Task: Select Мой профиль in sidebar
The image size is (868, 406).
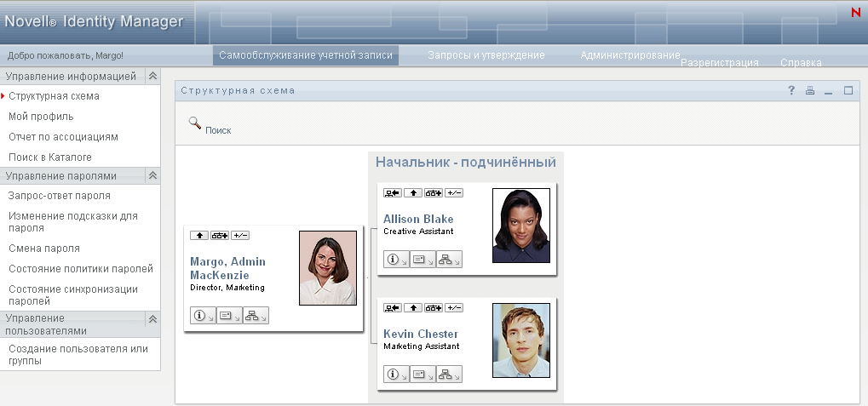Action: [41, 116]
